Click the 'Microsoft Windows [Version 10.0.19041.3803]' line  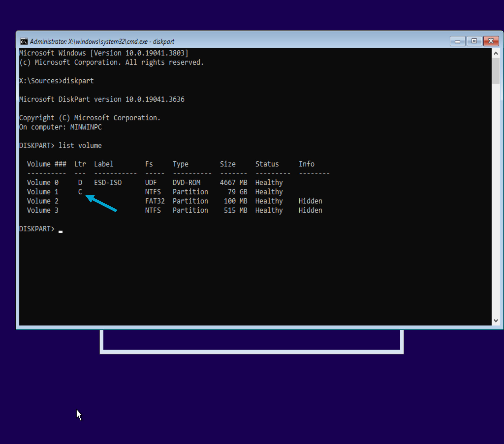[104, 53]
